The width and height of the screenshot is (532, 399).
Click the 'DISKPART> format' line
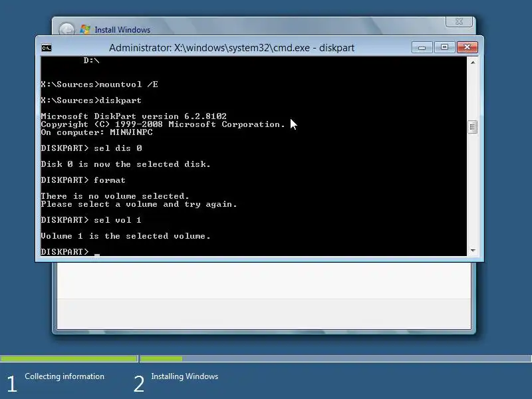(83, 180)
